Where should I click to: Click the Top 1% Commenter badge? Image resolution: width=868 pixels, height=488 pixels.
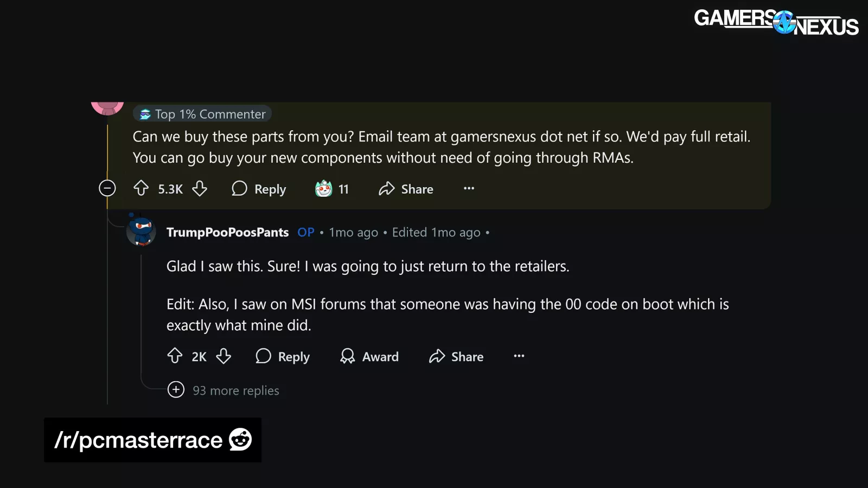click(202, 114)
